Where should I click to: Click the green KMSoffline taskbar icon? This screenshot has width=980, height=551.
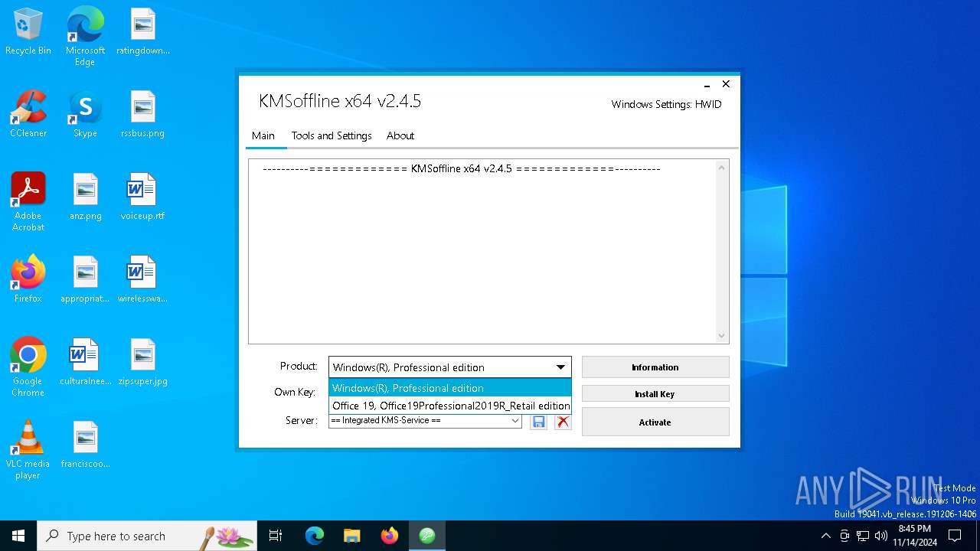427,536
